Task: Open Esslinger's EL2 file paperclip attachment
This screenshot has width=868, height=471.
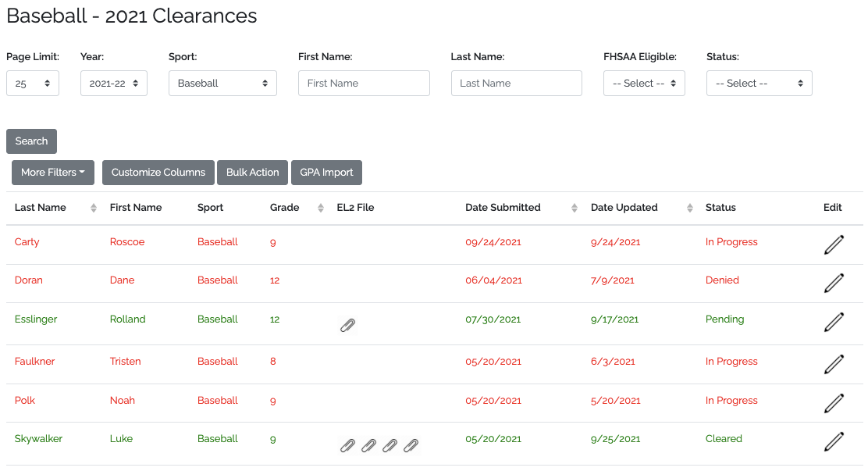Action: [x=348, y=326]
